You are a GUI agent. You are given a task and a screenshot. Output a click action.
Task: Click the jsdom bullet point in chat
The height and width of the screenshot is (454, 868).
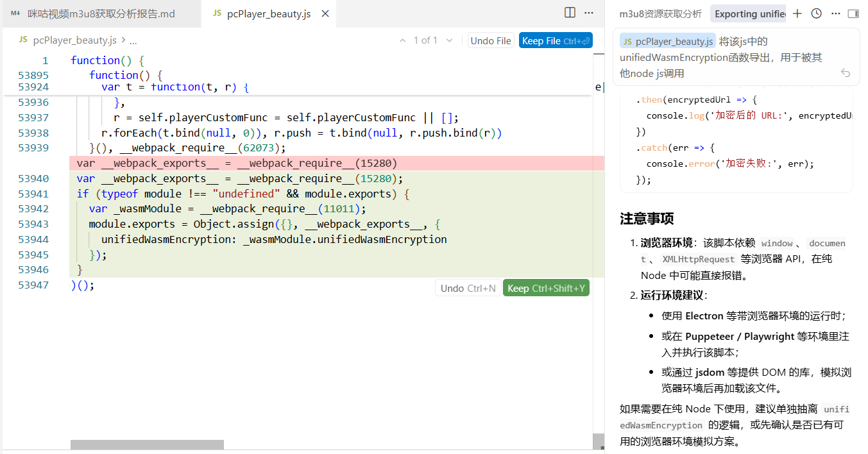click(756, 380)
